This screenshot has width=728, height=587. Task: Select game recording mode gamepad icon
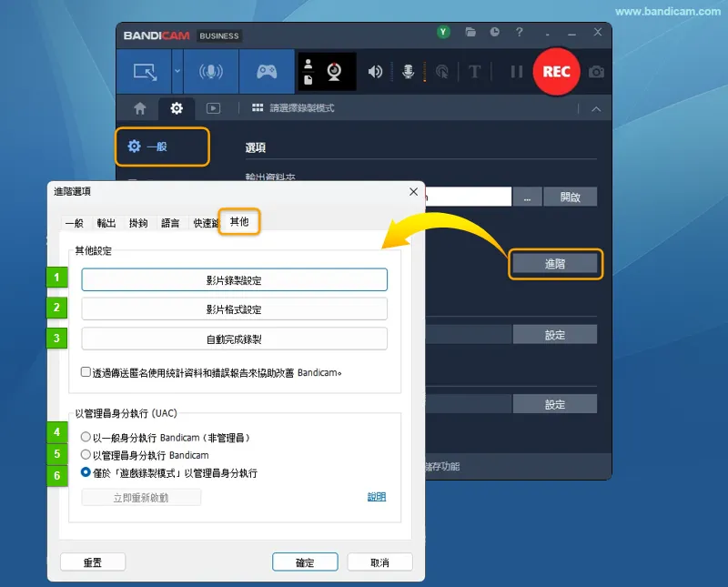point(267,72)
